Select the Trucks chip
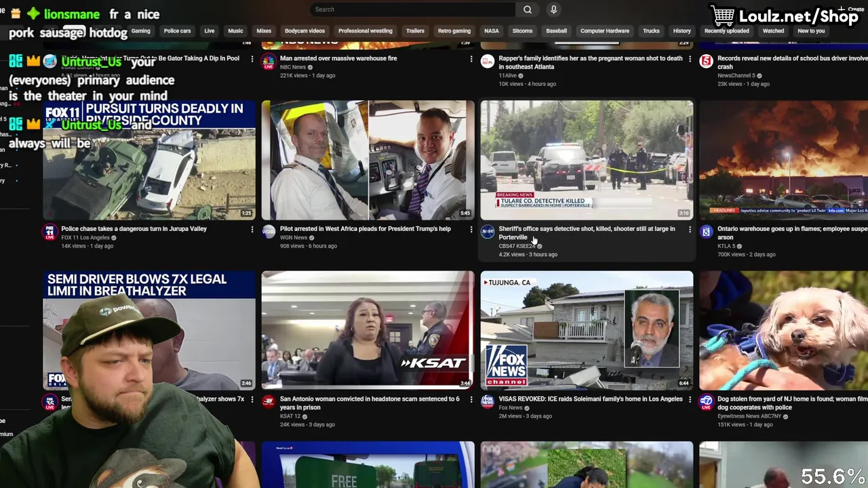Viewport: 868px width, 488px height. [651, 30]
